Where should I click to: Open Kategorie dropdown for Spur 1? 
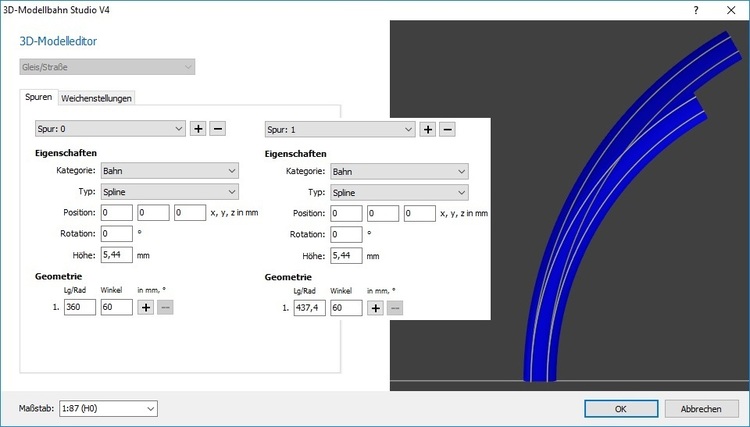399,172
